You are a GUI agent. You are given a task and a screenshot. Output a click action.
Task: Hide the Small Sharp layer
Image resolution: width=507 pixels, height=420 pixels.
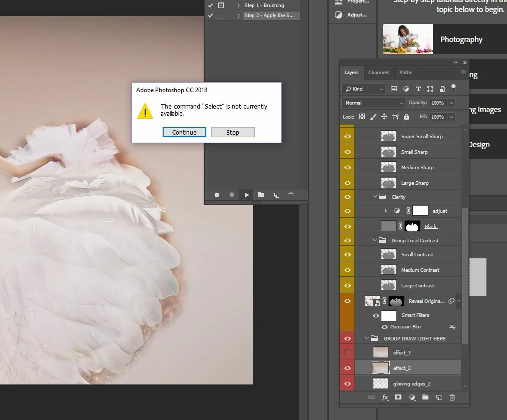tap(347, 152)
